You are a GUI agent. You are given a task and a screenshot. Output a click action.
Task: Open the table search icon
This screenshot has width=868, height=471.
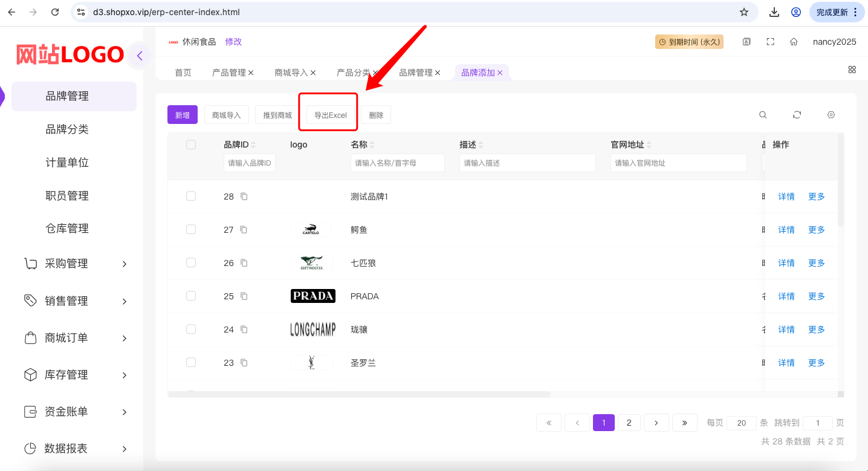763,115
